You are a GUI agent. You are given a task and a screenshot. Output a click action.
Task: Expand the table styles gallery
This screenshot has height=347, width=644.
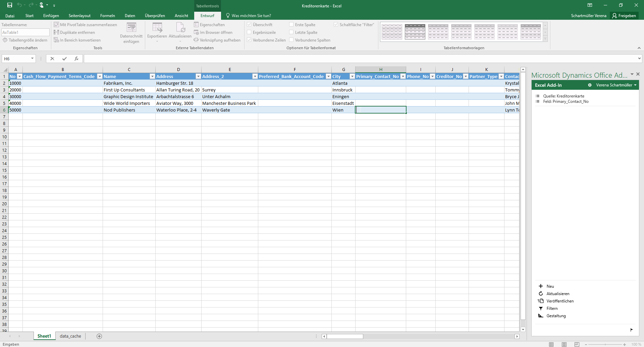545,39
